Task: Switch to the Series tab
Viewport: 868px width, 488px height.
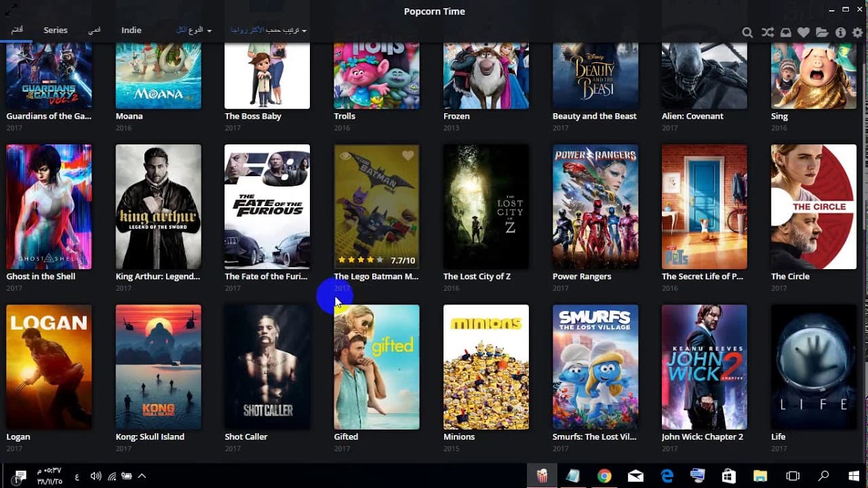Action: [56, 30]
